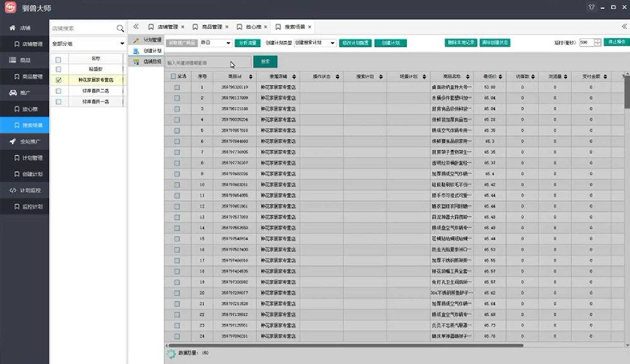The height and width of the screenshot is (364, 630).
Task: Click the 删除本地记录 button
Action: click(461, 43)
